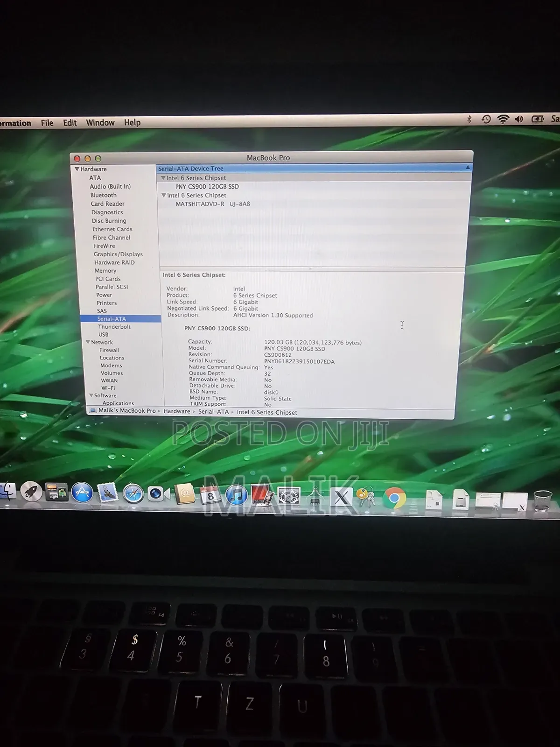Viewport: 560px width, 747px height.
Task: Click the Serial-ATA Device Tree sort arrow
Action: pos(468,167)
